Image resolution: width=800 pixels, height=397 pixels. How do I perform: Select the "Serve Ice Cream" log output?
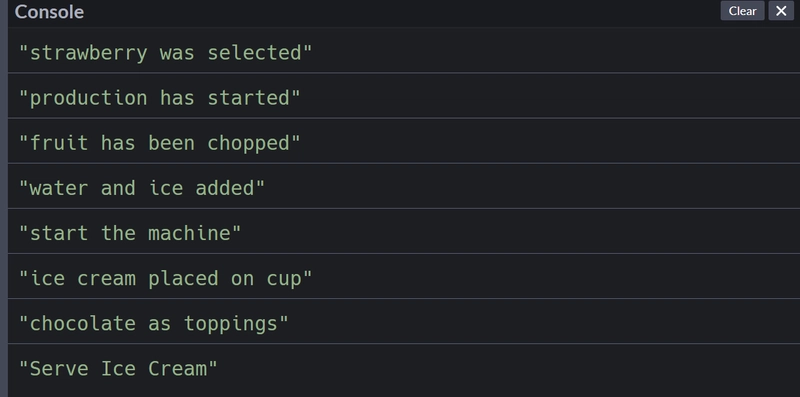click(x=404, y=368)
